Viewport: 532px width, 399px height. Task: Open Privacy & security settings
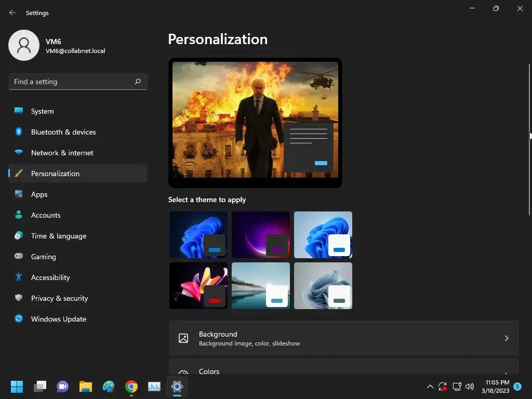pos(78,298)
